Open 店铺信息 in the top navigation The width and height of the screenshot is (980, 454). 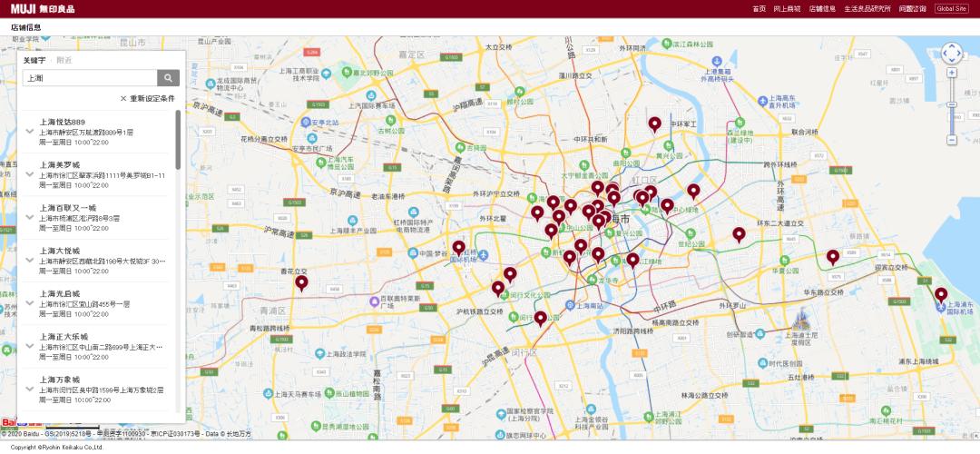(822, 9)
